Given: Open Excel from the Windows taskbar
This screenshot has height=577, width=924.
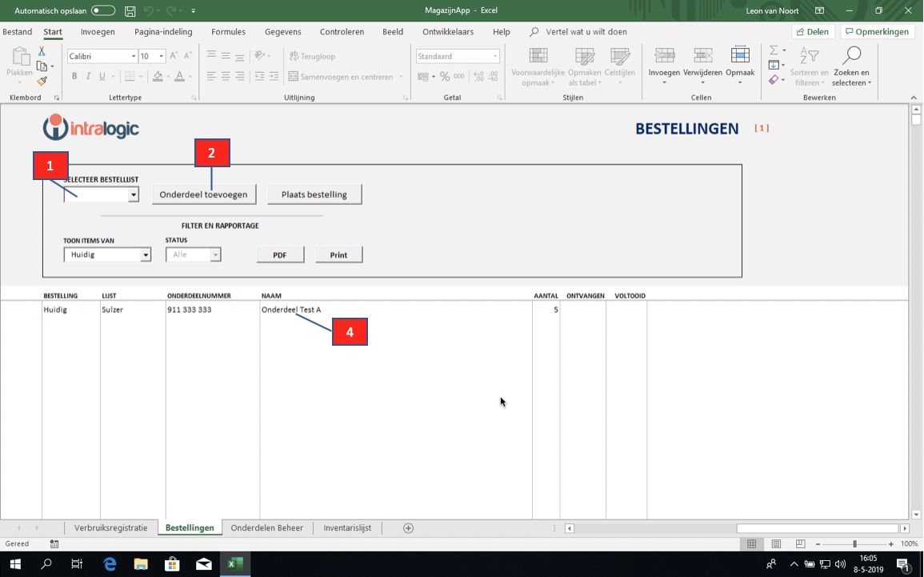Looking at the screenshot, I should pyautogui.click(x=234, y=564).
